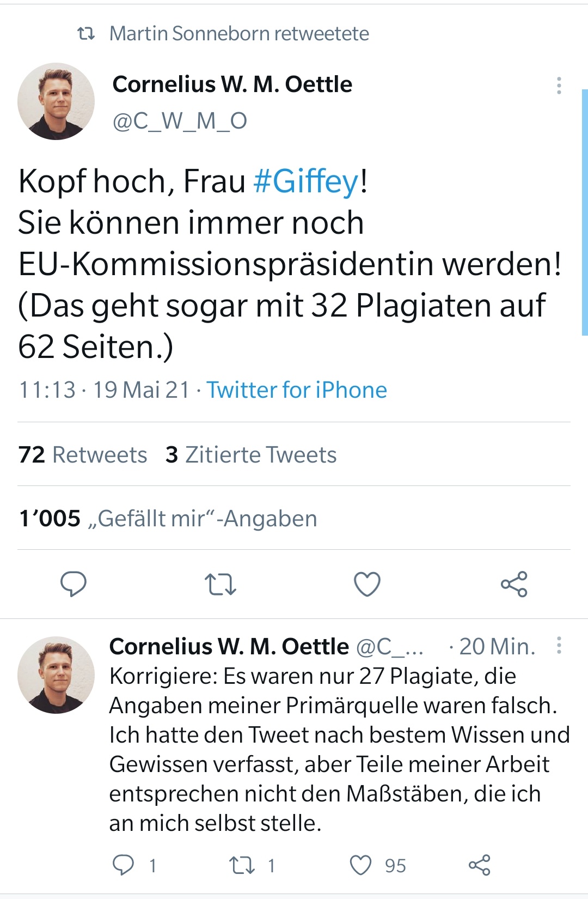The height and width of the screenshot is (899, 588).
Task: View the 3 Zitierte Tweets list
Action: pyautogui.click(x=251, y=454)
